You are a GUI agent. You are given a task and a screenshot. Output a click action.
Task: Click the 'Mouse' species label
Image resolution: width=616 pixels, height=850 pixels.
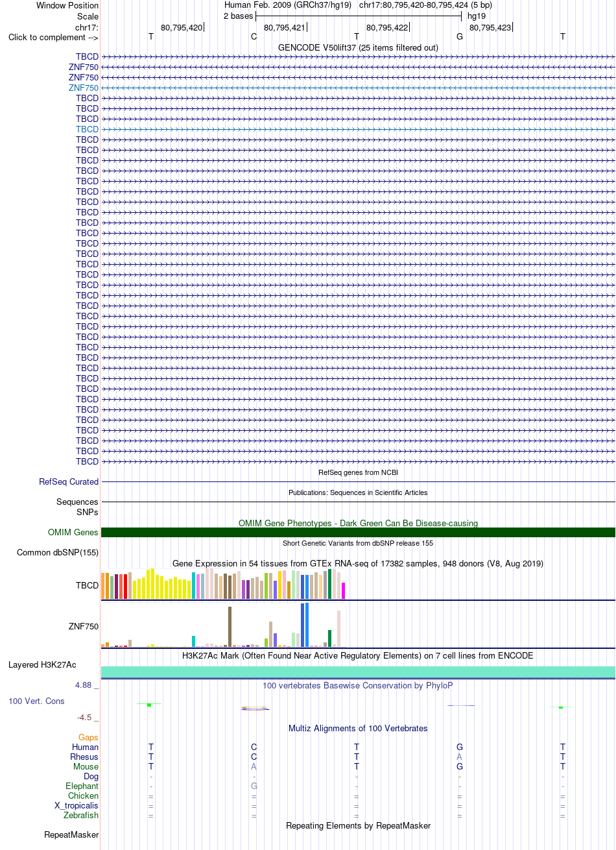(86, 767)
